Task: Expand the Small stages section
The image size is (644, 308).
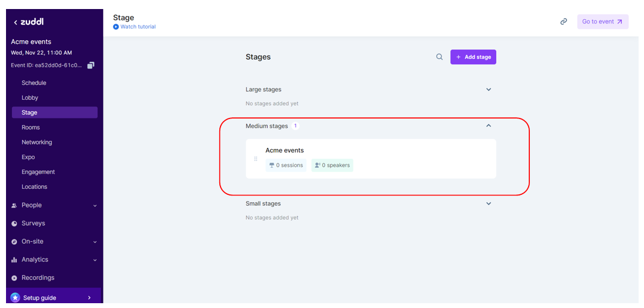Action: click(488, 203)
